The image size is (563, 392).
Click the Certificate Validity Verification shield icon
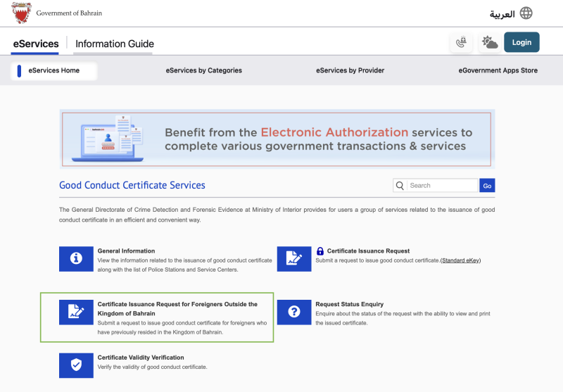point(76,365)
